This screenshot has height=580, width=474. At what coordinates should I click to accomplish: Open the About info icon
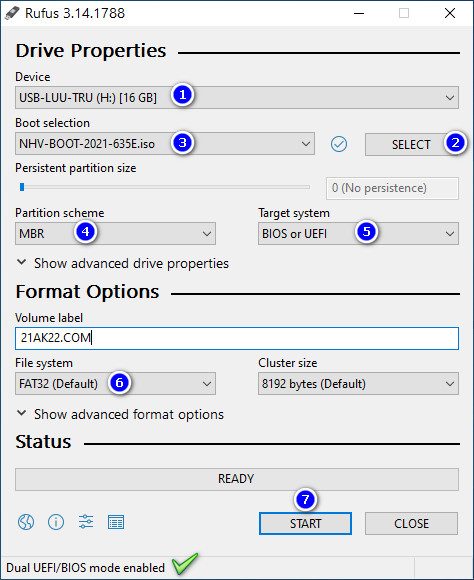coord(56,522)
